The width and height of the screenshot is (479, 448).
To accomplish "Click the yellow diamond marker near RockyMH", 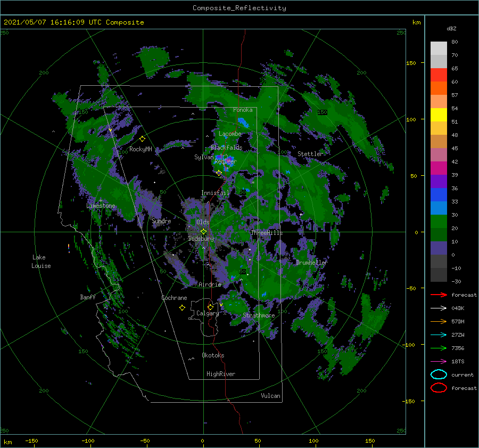I will (142, 139).
